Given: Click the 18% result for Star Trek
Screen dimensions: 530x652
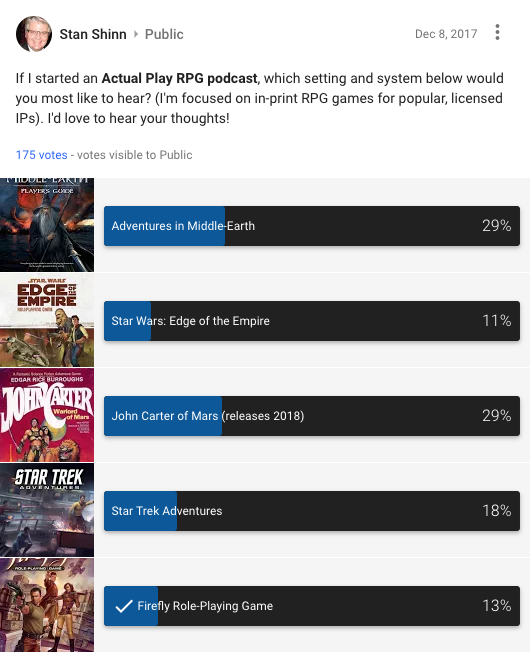Looking at the screenshot, I should click(496, 511).
